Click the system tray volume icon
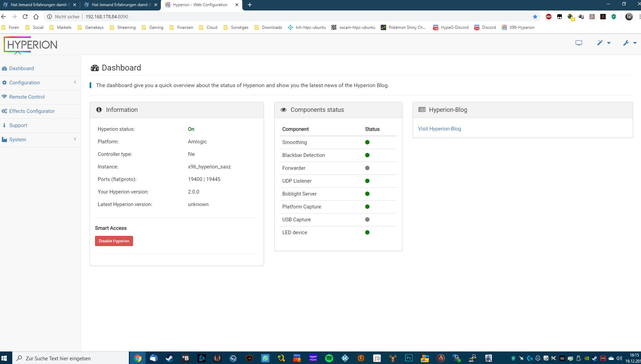The image size is (641, 364). coord(619,358)
